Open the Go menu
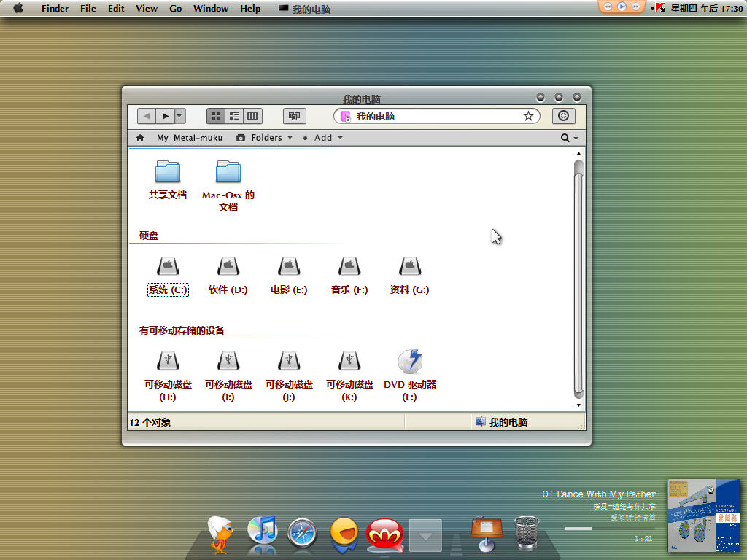 click(x=175, y=8)
